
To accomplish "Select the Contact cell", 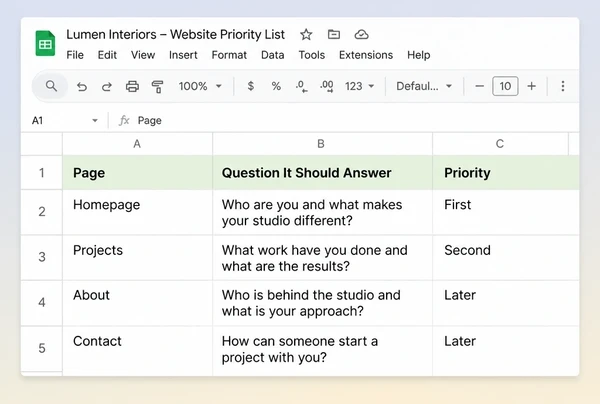I will click(137, 350).
